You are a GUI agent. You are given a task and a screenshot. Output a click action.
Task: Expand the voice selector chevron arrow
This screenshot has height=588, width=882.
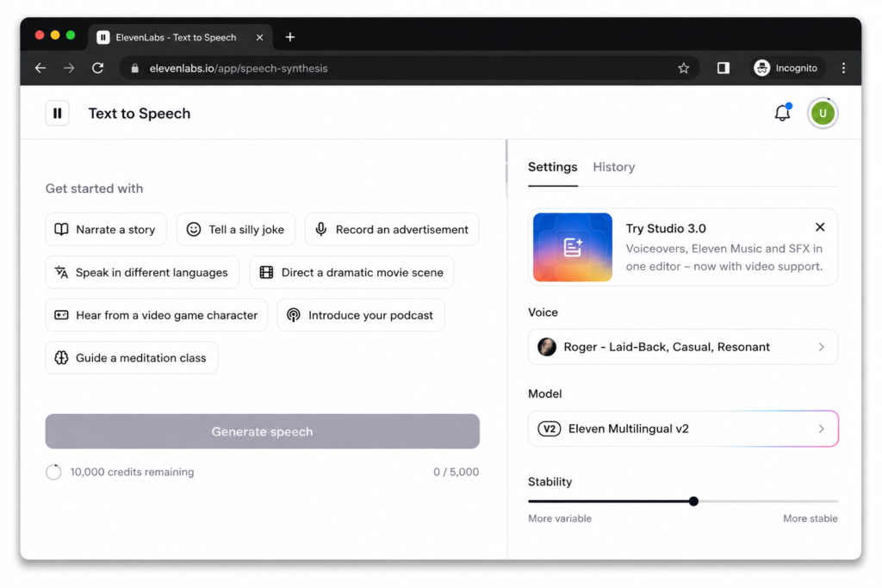pyautogui.click(x=821, y=347)
